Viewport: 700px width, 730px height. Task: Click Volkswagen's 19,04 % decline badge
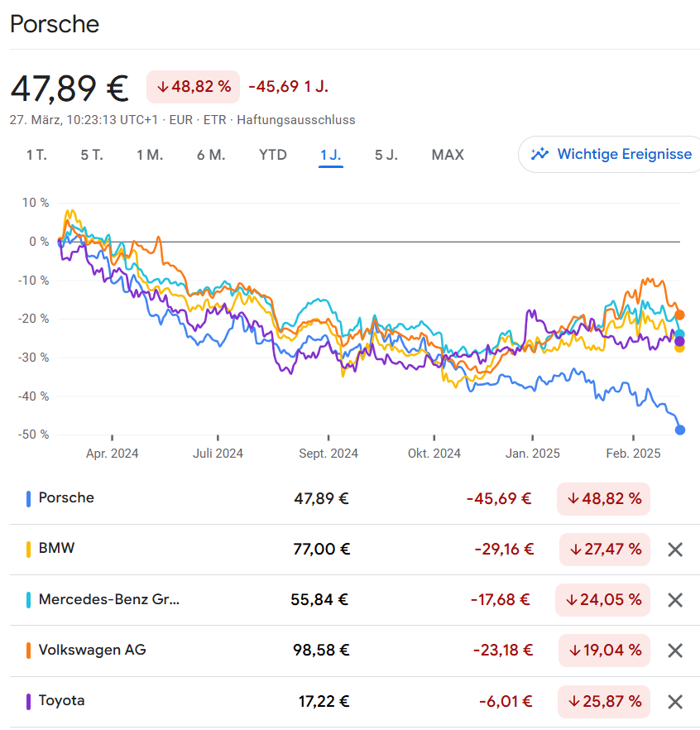[604, 651]
